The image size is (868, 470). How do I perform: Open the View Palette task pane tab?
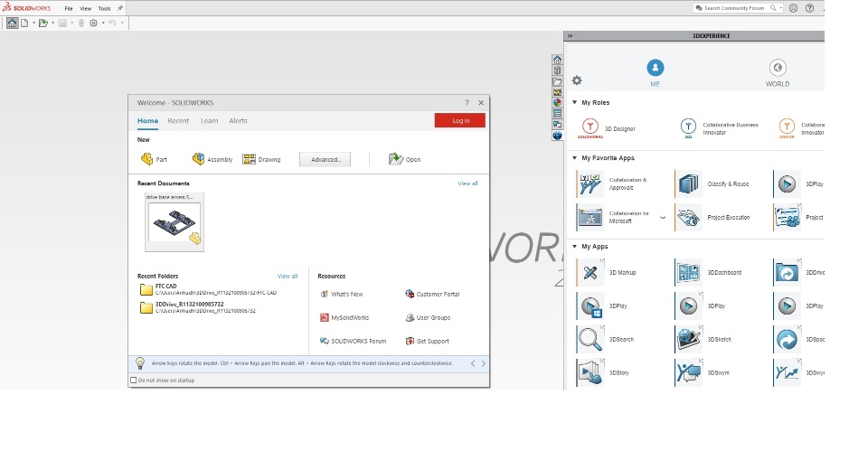coord(558,92)
